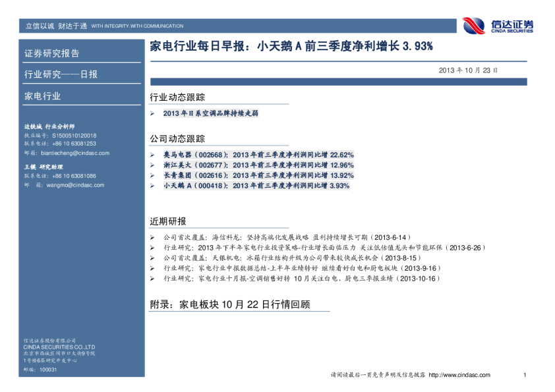555x392 pixels.
Task: Click the 家电行业十月报 report entry dated 2013-10-16
Action: pos(301,279)
